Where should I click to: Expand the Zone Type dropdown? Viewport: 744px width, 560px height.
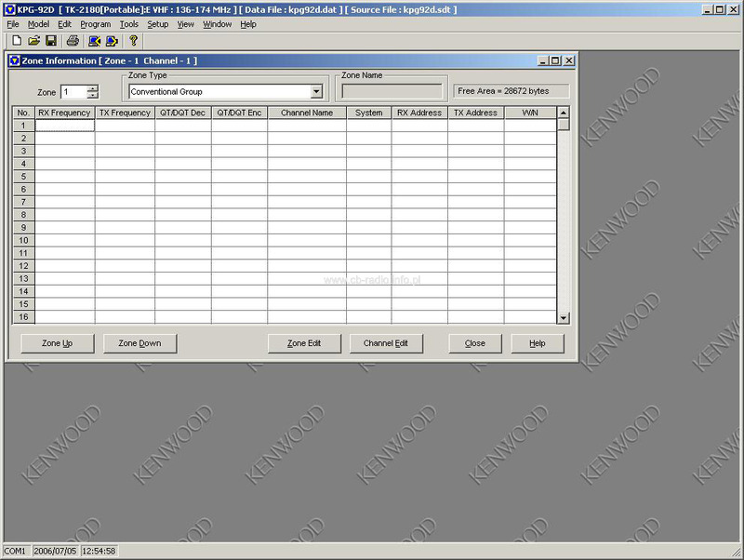(316, 92)
